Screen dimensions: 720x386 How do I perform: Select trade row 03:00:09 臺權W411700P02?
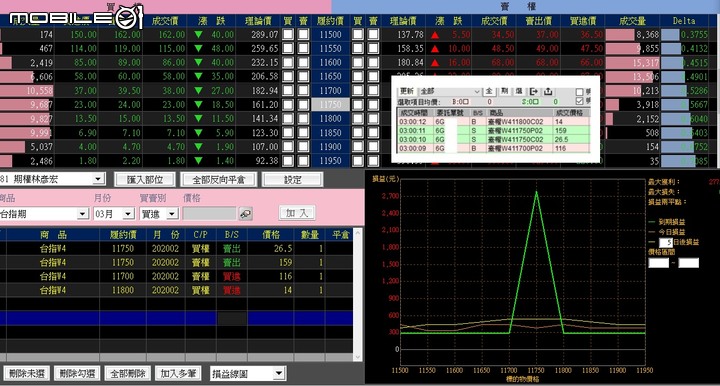493,148
